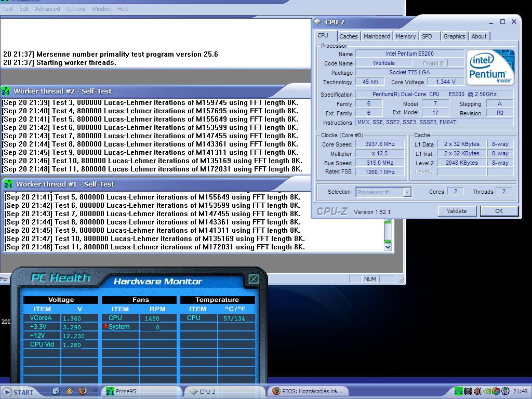Open the Prime95 taskbar button
Screen dimensions: 532x399
[x=141, y=392]
